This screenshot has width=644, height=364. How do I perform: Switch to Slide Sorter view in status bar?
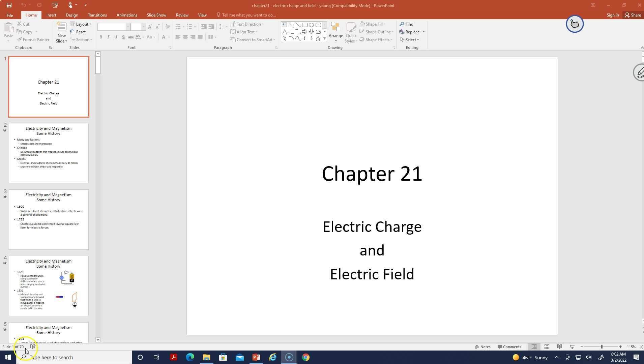tap(547, 346)
